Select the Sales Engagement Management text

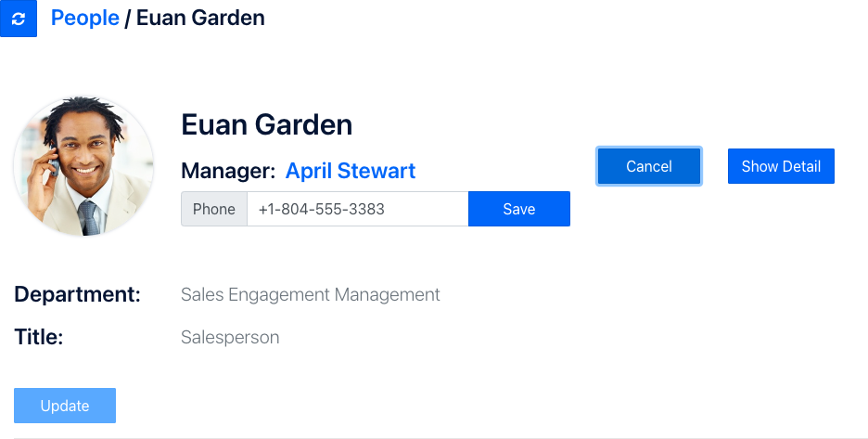(x=310, y=295)
